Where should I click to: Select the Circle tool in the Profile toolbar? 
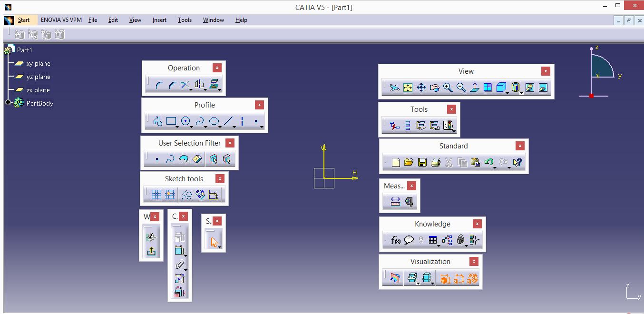[185, 120]
